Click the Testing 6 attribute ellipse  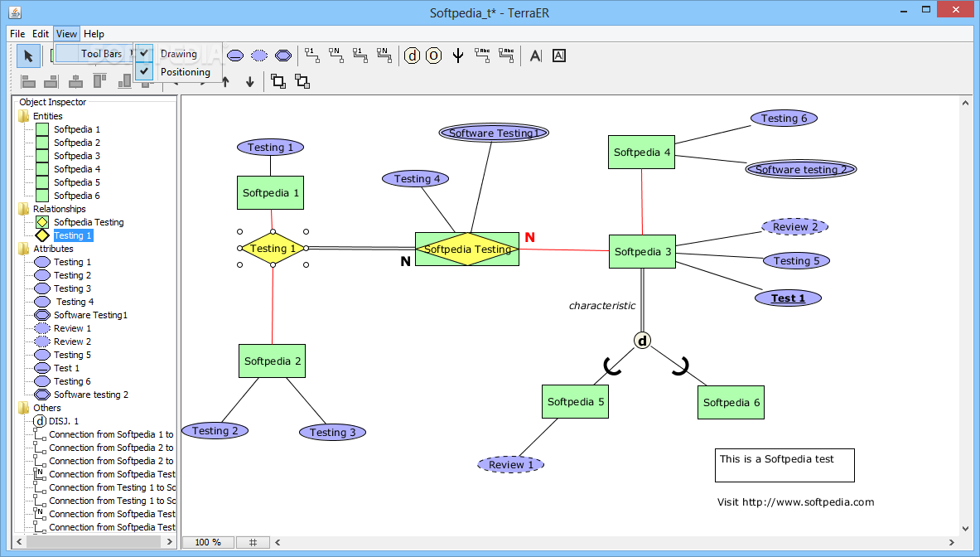[x=784, y=119]
